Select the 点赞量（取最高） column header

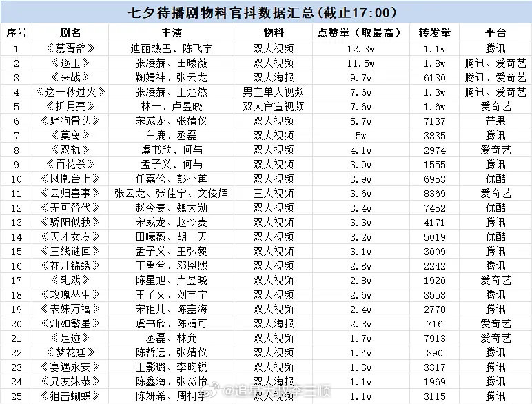(360, 33)
